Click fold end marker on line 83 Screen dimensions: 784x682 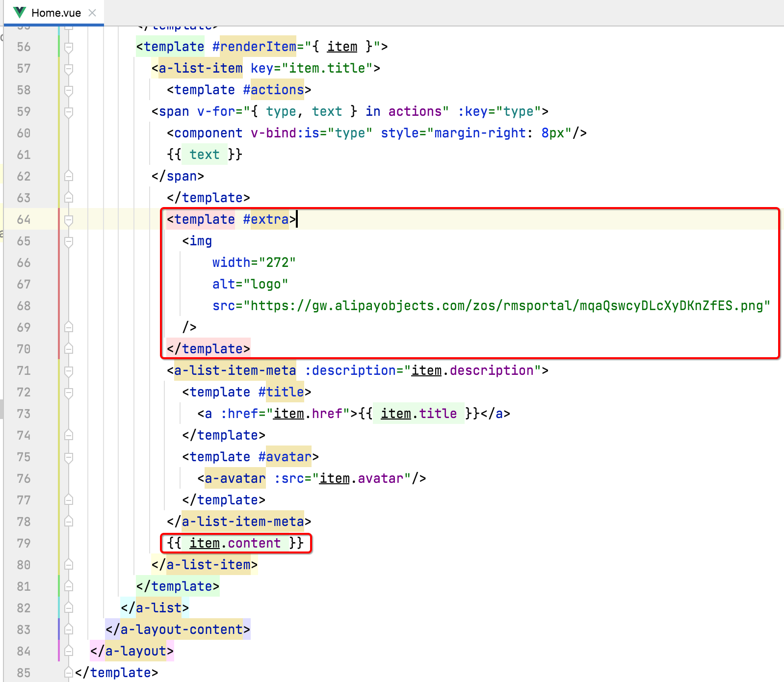click(69, 630)
